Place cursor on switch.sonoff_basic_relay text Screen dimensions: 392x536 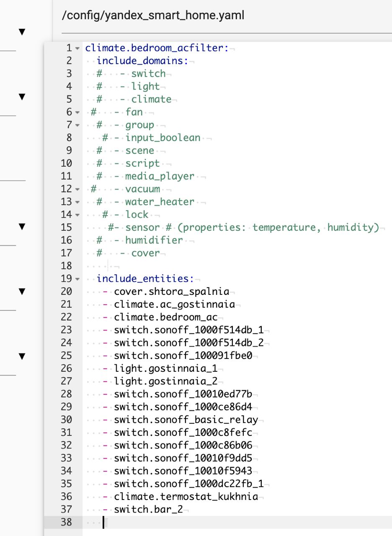pos(186,420)
